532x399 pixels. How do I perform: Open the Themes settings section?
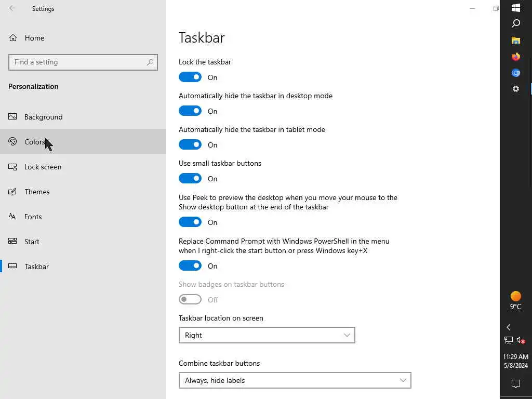coord(37,192)
